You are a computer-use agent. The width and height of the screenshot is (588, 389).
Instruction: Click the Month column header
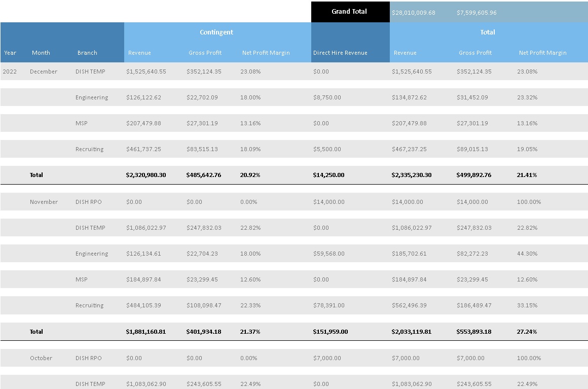point(41,53)
